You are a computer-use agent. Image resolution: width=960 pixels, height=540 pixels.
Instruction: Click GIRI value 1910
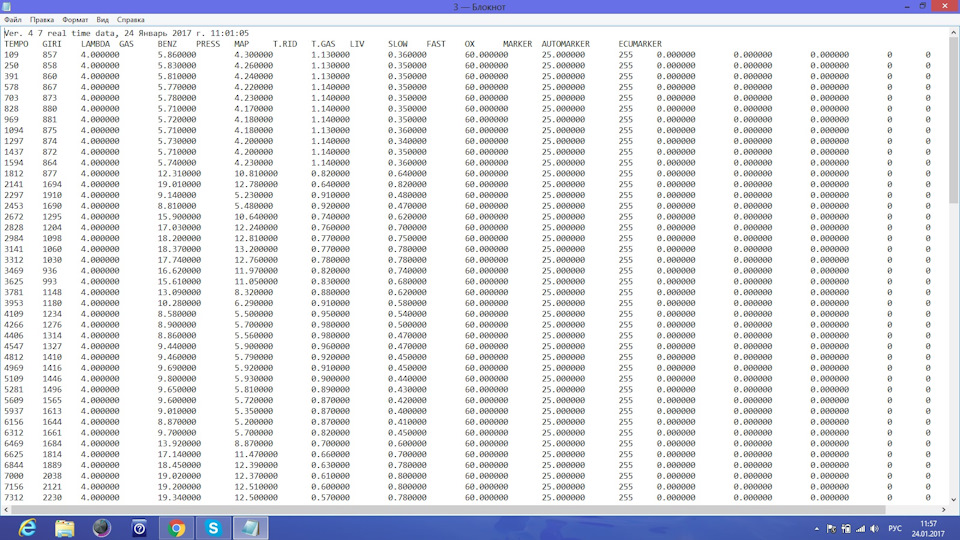pos(52,195)
